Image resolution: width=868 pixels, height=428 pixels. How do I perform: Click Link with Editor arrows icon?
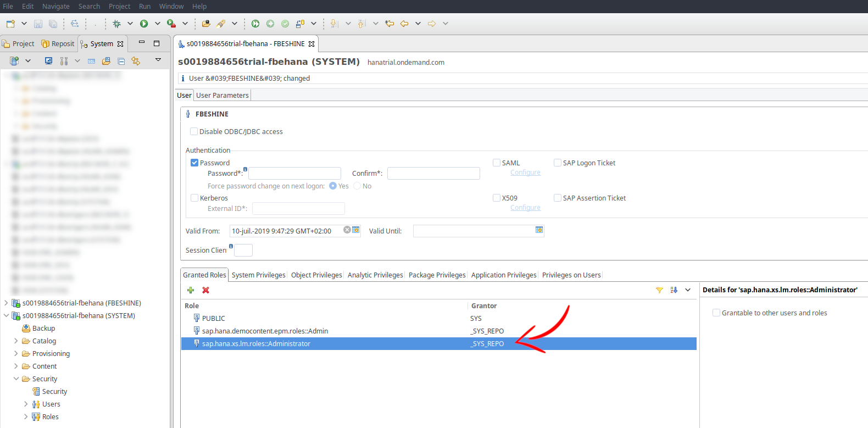[x=136, y=61]
